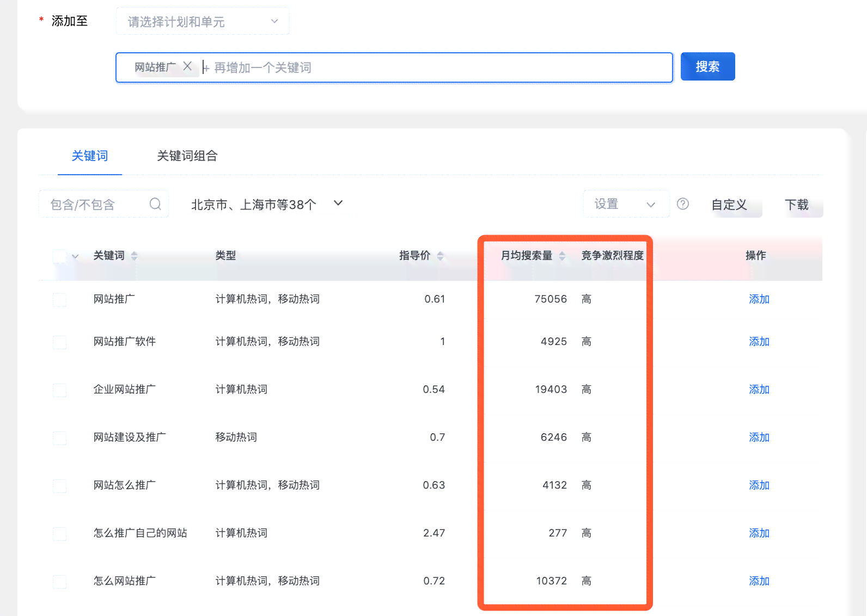This screenshot has width=867, height=616.
Task: Sort by 指导价 column arrows
Action: (441, 256)
